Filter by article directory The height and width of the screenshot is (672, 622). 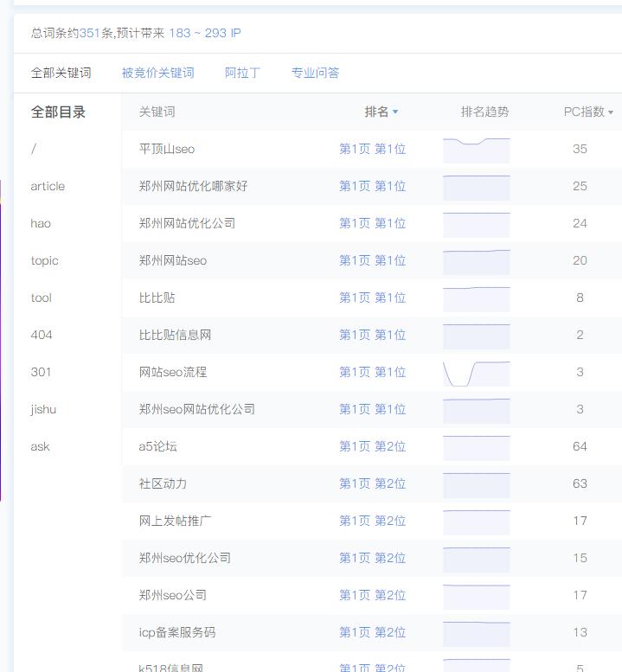pyautogui.click(x=48, y=186)
